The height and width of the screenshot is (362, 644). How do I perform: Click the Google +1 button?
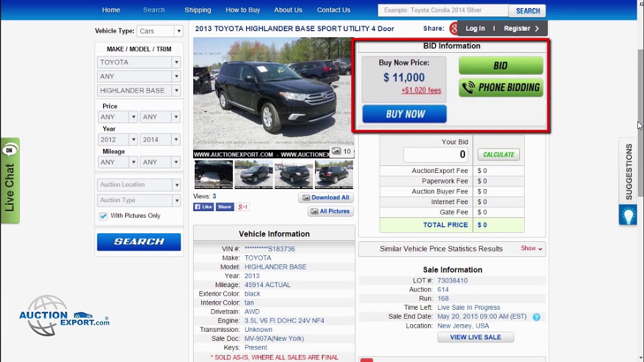click(x=243, y=207)
